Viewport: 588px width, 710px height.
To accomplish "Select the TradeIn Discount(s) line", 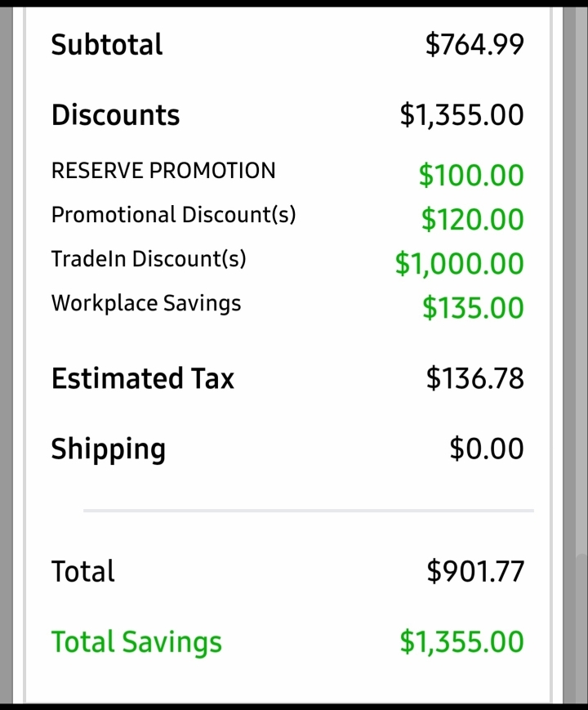I will pos(149,259).
